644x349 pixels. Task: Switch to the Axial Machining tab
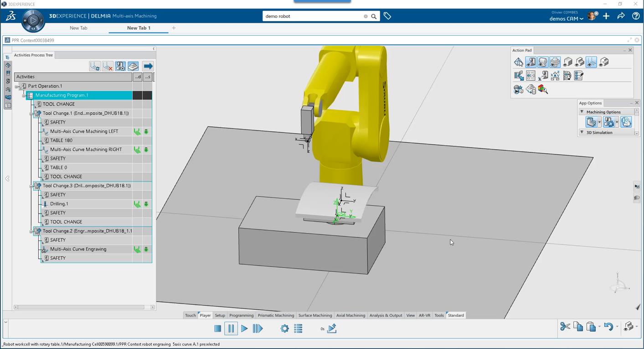point(350,315)
